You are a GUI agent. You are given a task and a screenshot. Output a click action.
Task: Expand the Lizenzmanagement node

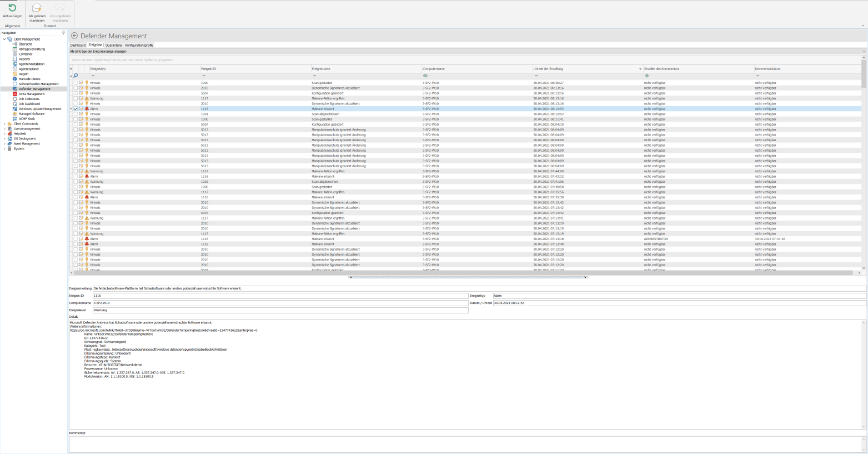[x=4, y=129]
